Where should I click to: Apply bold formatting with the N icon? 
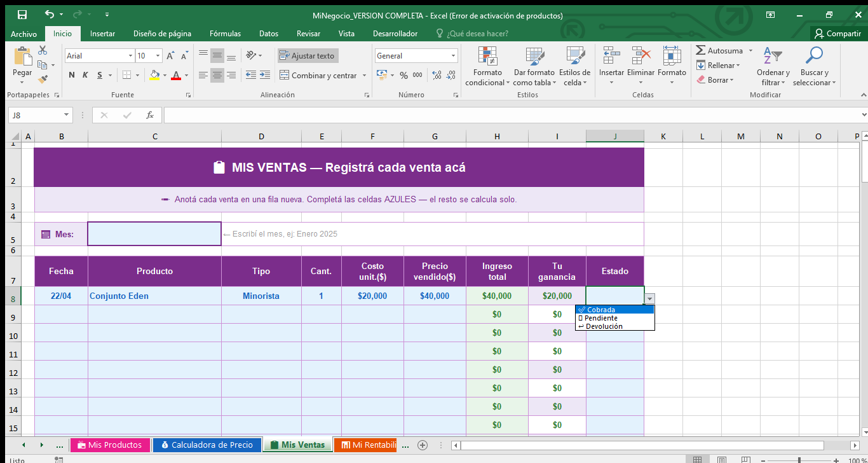pyautogui.click(x=71, y=75)
